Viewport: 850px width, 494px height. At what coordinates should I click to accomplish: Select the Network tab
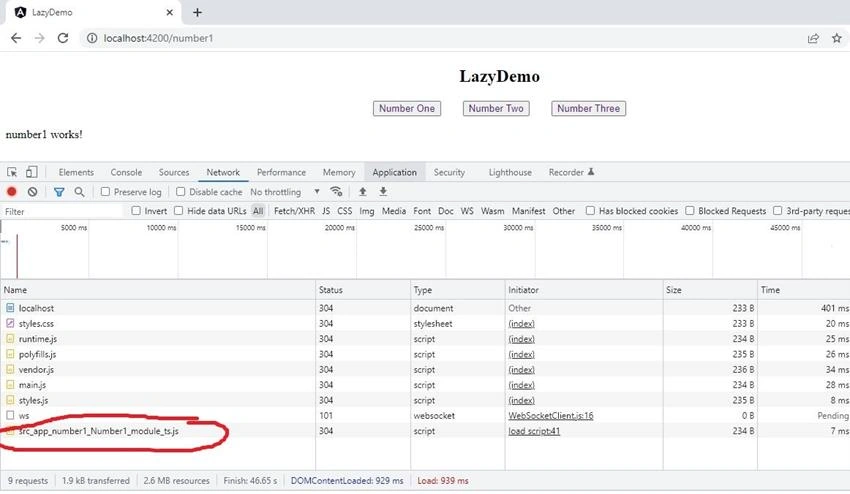pyautogui.click(x=223, y=172)
